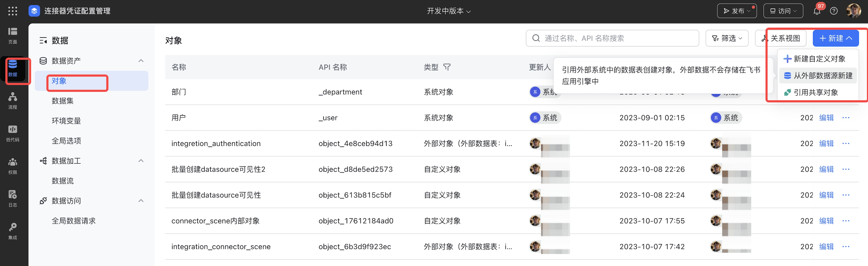868x266 pixels.
Task: Choose 引用共享对象 from the menu
Action: [818, 92]
